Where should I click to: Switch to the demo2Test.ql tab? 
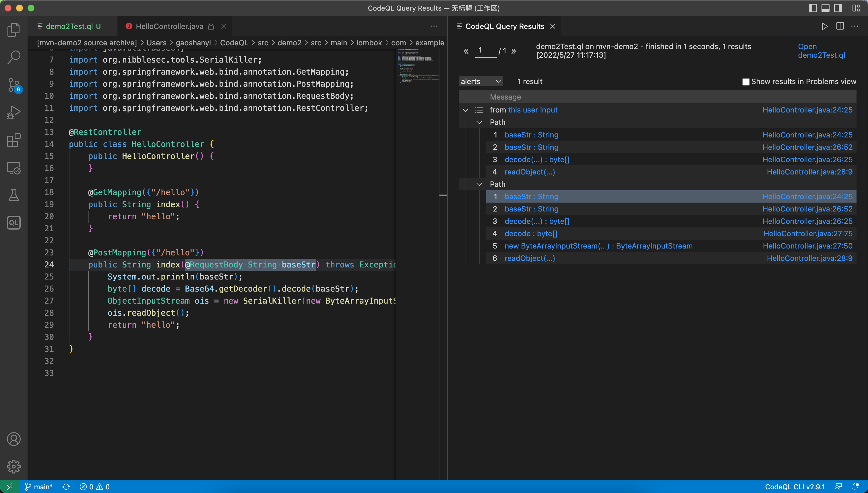(x=69, y=26)
